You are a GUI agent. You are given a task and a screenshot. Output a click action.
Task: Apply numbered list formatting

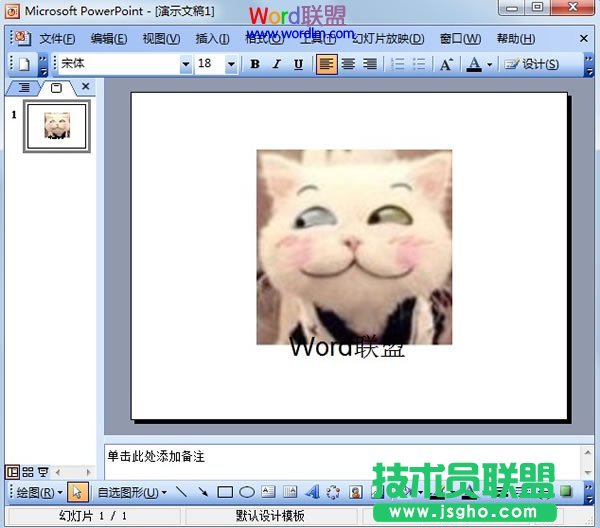tap(398, 64)
